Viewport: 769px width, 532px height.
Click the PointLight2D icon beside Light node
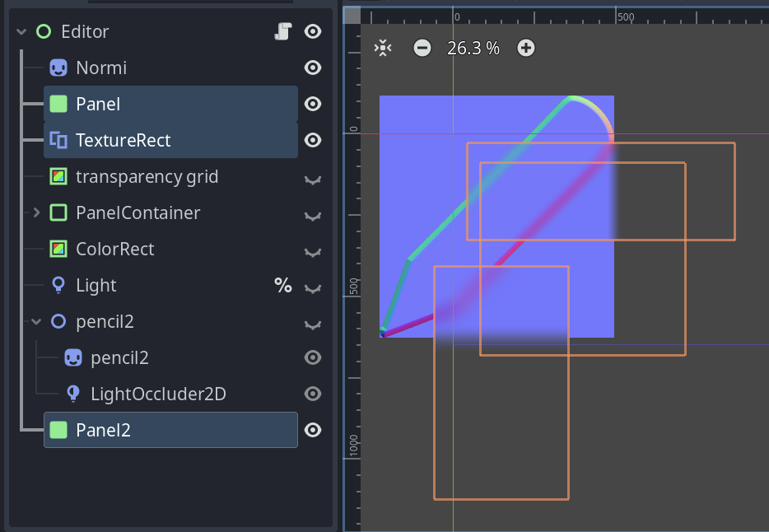click(58, 285)
